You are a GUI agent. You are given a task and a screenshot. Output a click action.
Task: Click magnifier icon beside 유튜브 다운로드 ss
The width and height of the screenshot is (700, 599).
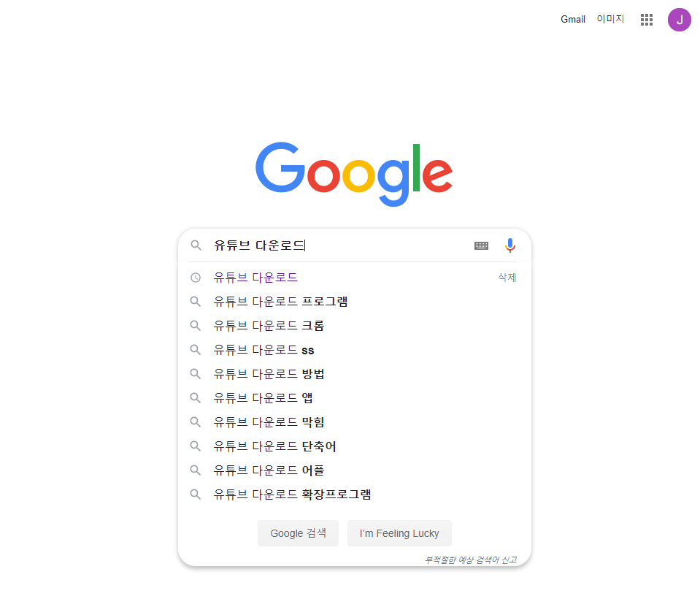196,350
